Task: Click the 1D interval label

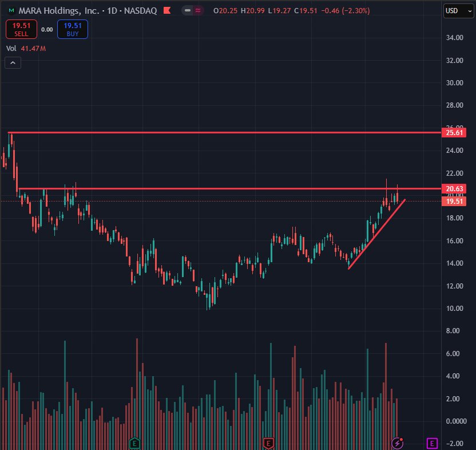Action: click(112, 11)
